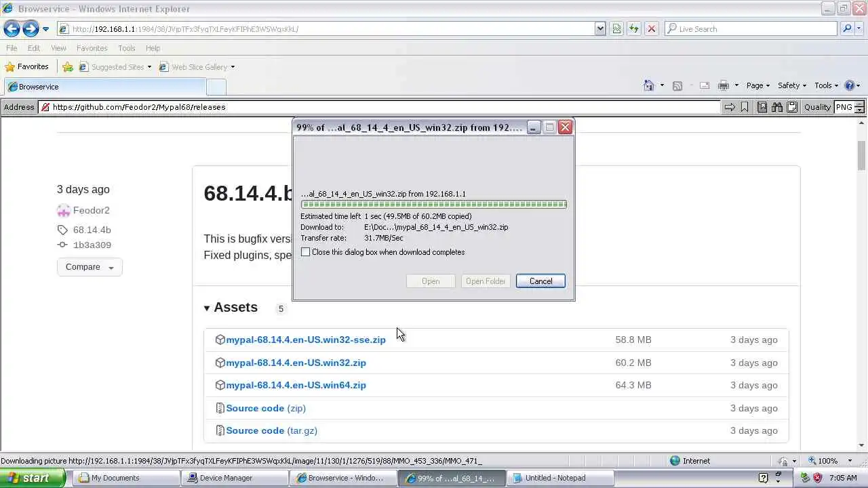
Task: Click the RSS feeds icon
Action: pos(677,85)
